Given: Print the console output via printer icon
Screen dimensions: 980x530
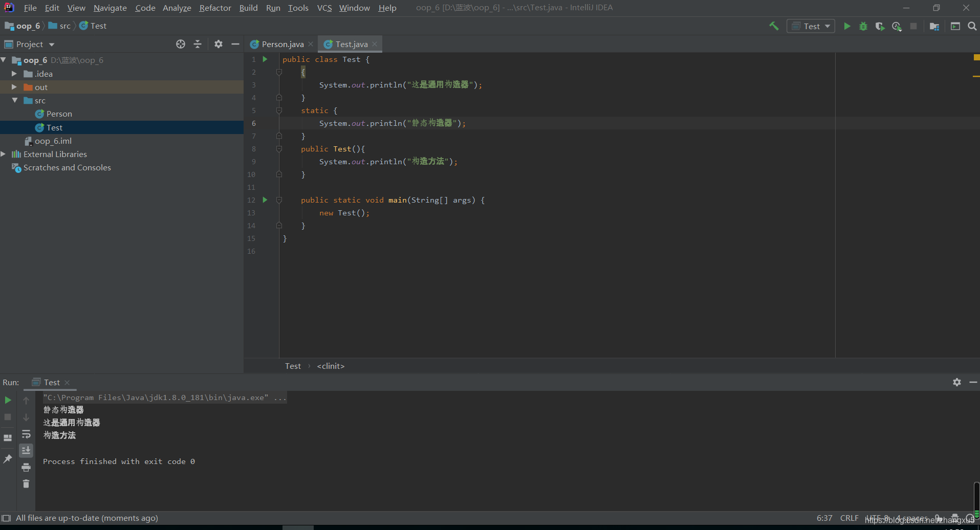Looking at the screenshot, I should pyautogui.click(x=26, y=467).
